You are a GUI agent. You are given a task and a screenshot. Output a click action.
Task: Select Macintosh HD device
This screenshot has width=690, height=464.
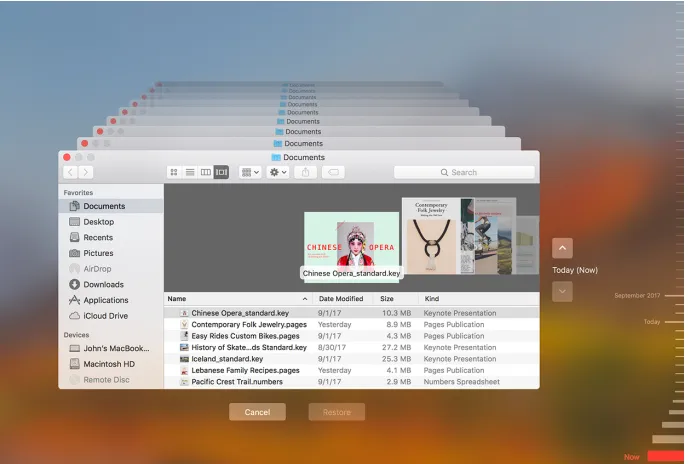tap(111, 364)
